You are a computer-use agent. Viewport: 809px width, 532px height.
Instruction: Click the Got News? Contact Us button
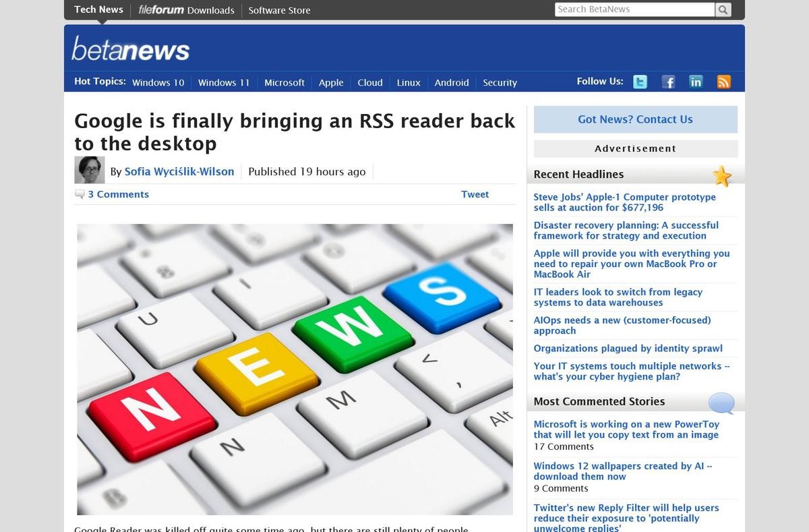635,119
